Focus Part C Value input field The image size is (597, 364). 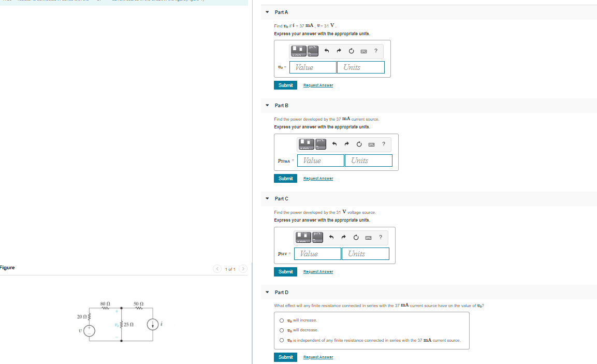coord(317,254)
